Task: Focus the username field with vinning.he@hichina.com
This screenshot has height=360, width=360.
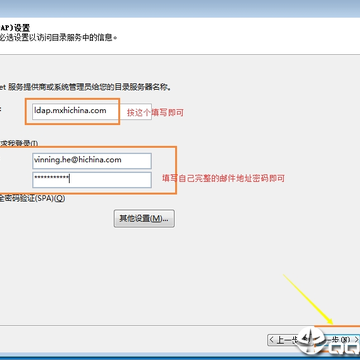Action: tap(92, 161)
